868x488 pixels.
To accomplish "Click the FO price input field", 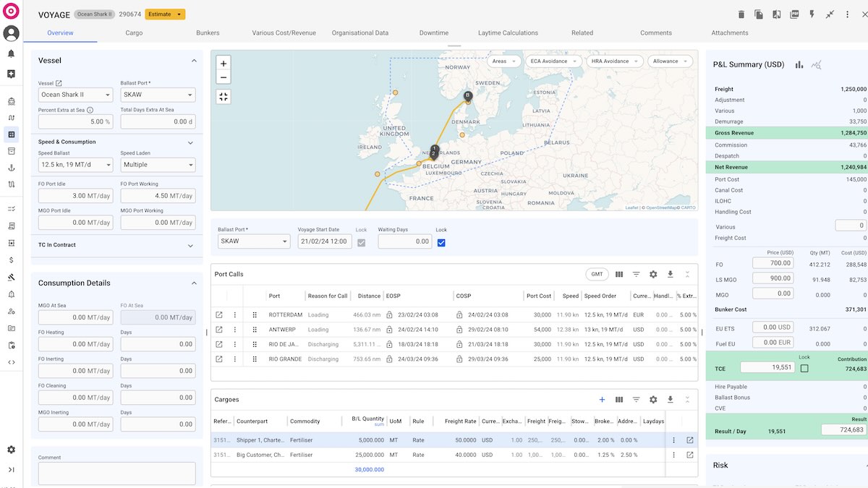I will (773, 263).
